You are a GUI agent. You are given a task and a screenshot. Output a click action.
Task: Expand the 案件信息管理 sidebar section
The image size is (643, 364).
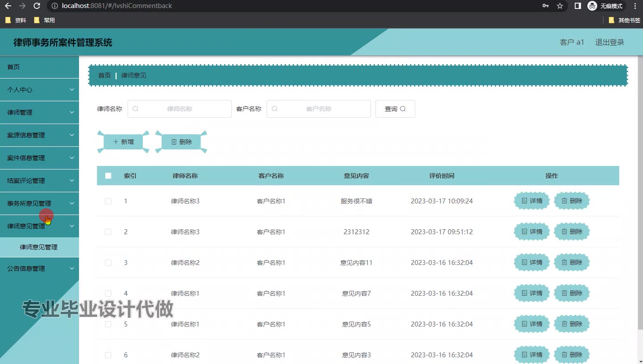(x=39, y=158)
